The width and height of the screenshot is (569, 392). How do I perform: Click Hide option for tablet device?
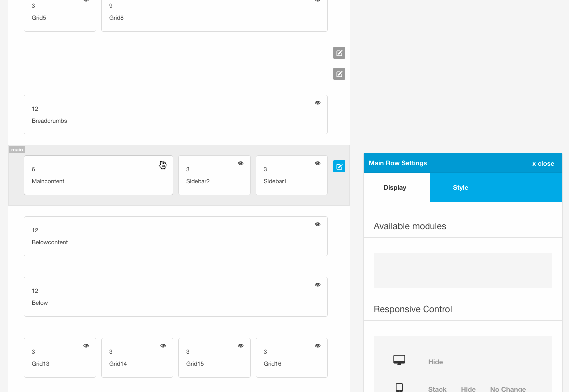(468, 389)
